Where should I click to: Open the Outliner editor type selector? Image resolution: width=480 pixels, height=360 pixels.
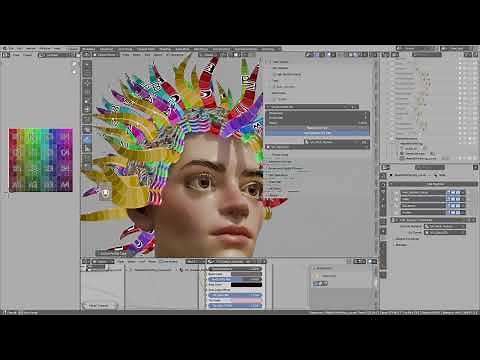point(386,55)
